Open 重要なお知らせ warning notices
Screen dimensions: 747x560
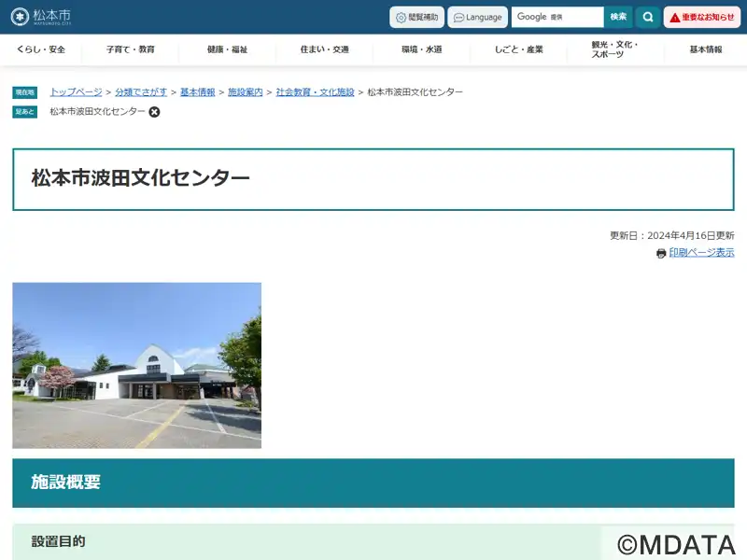click(701, 17)
